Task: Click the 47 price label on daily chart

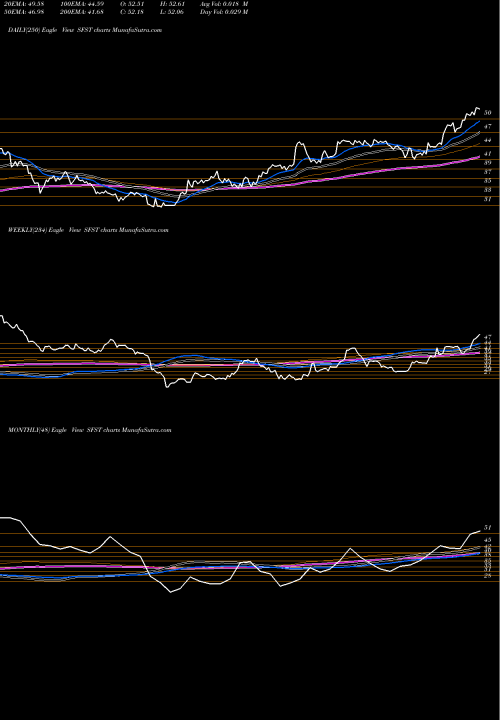Action: tap(488, 126)
